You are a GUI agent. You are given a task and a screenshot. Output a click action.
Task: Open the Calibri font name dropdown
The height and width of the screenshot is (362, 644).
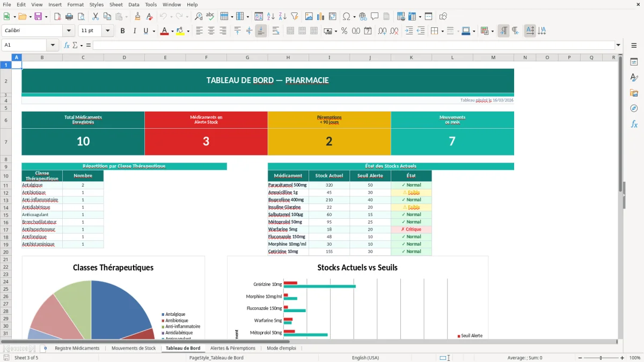[68, 31]
